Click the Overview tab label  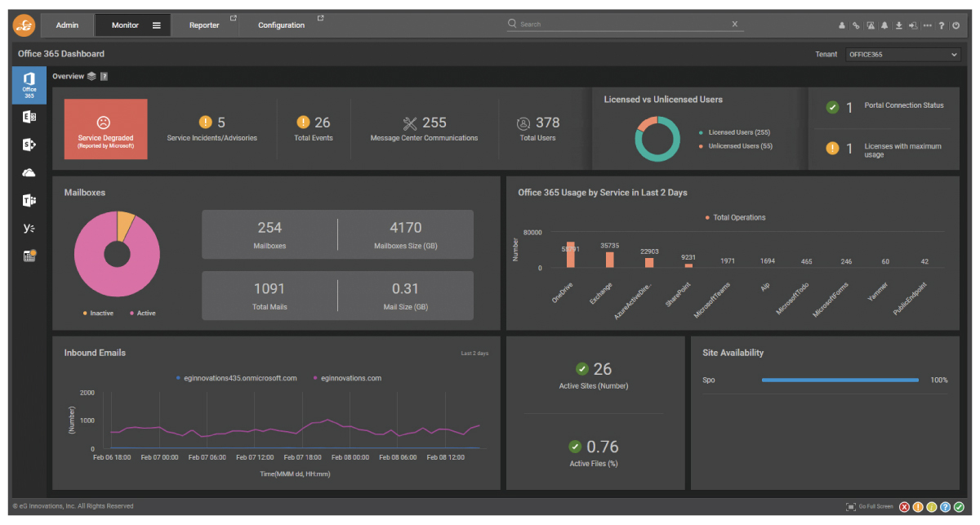(68, 77)
